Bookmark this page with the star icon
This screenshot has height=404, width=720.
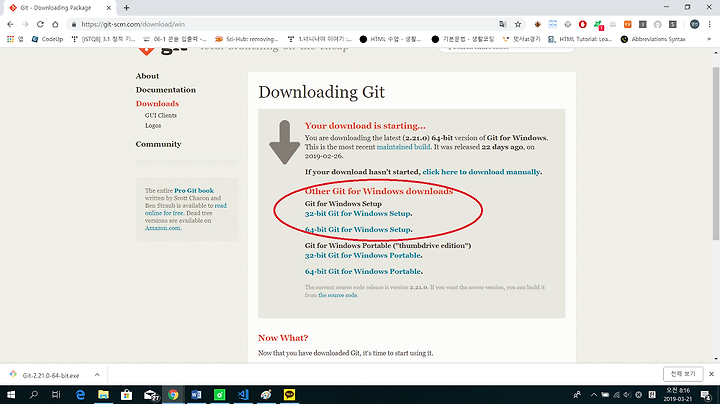pyautogui.click(x=518, y=24)
